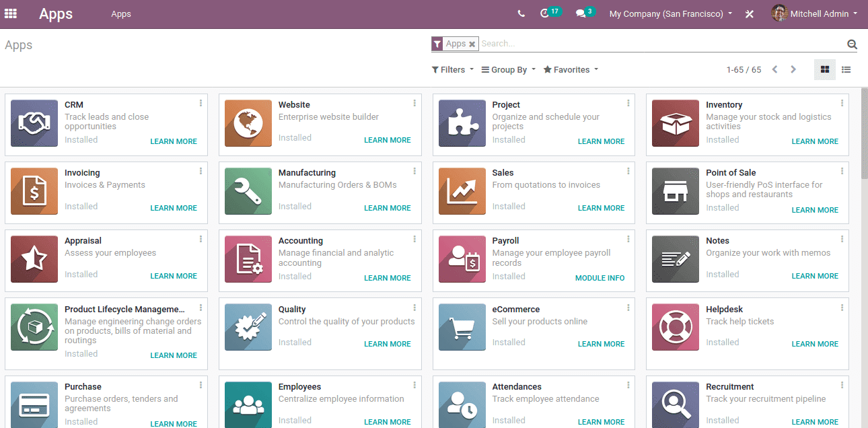This screenshot has width=868, height=428.
Task: Click the Accounting app icon
Action: 248,259
